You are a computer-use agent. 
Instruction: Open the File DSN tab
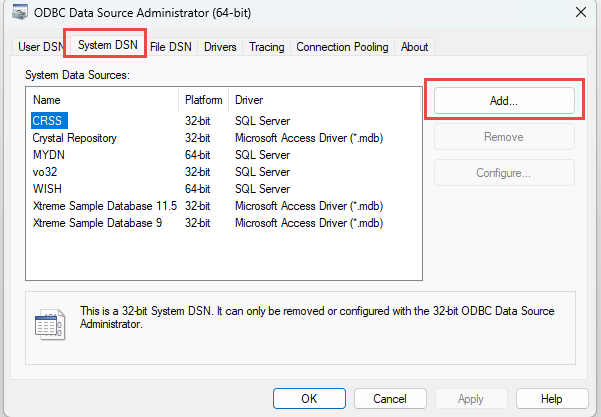[x=173, y=47]
